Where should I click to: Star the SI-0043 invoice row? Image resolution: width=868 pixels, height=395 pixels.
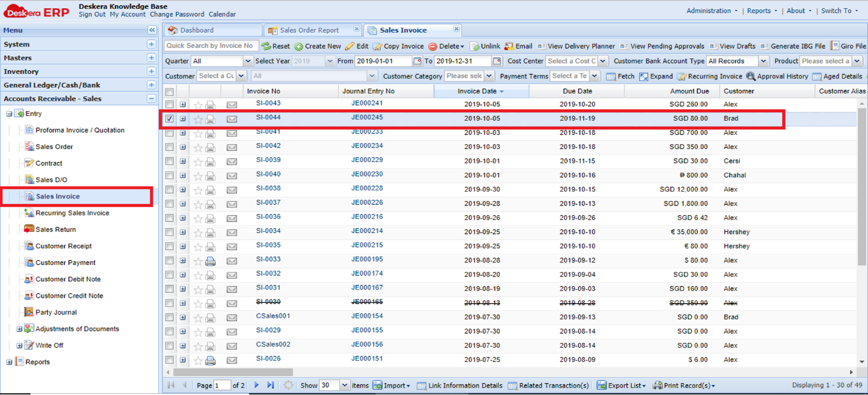pyautogui.click(x=198, y=105)
